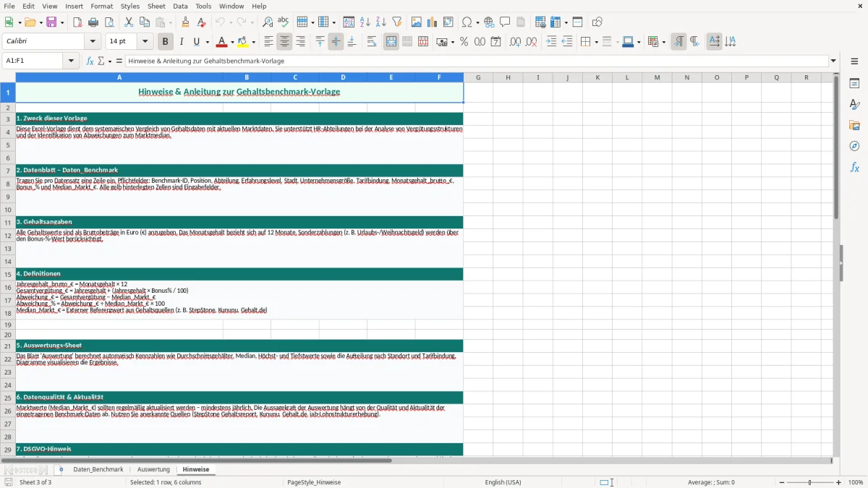Click the English (USA) language status
Screen dimensions: 868x488
pyautogui.click(x=503, y=482)
